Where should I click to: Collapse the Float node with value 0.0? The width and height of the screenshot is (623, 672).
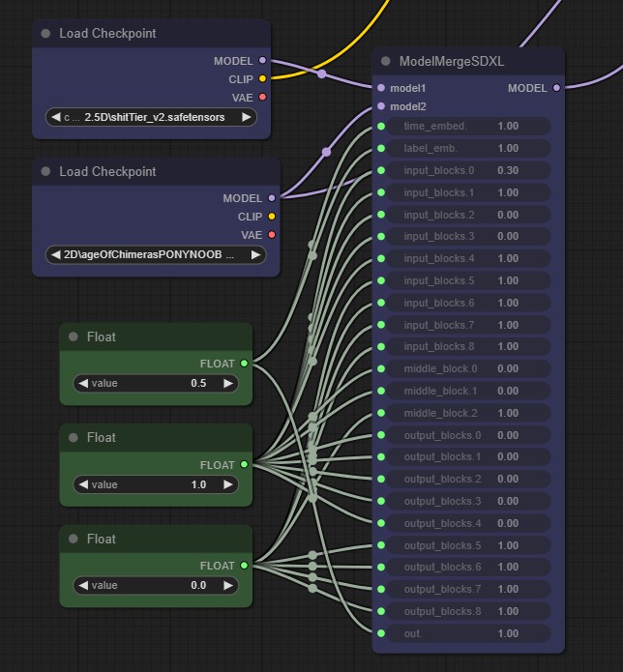tap(74, 539)
